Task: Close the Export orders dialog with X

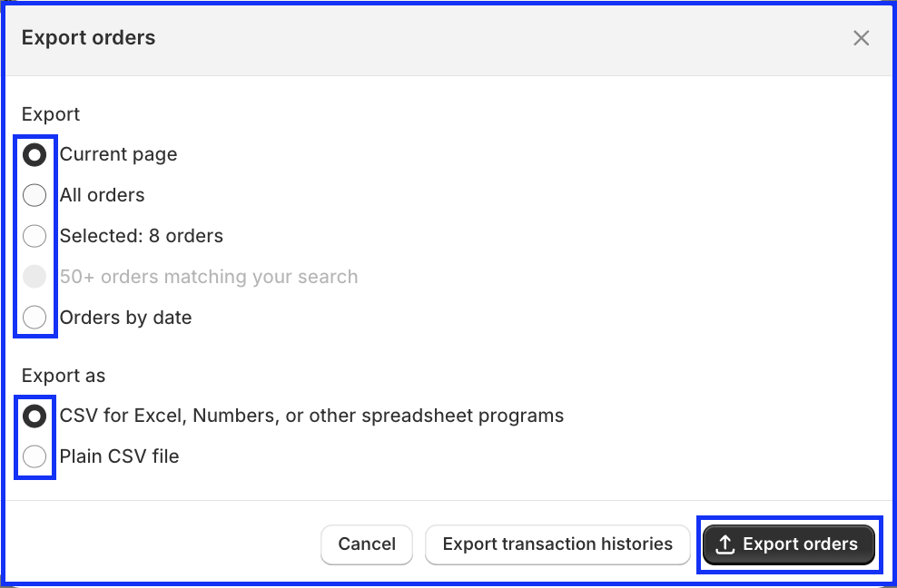Action: click(x=861, y=38)
